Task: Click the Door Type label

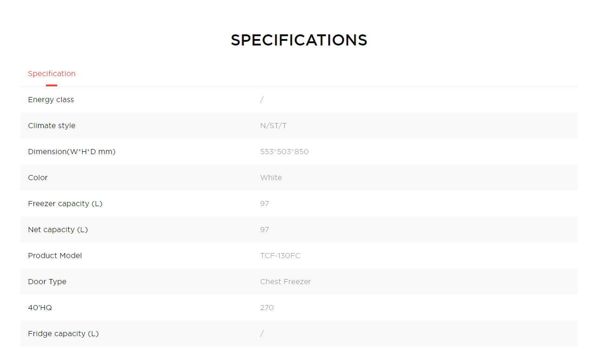Action: tap(47, 282)
